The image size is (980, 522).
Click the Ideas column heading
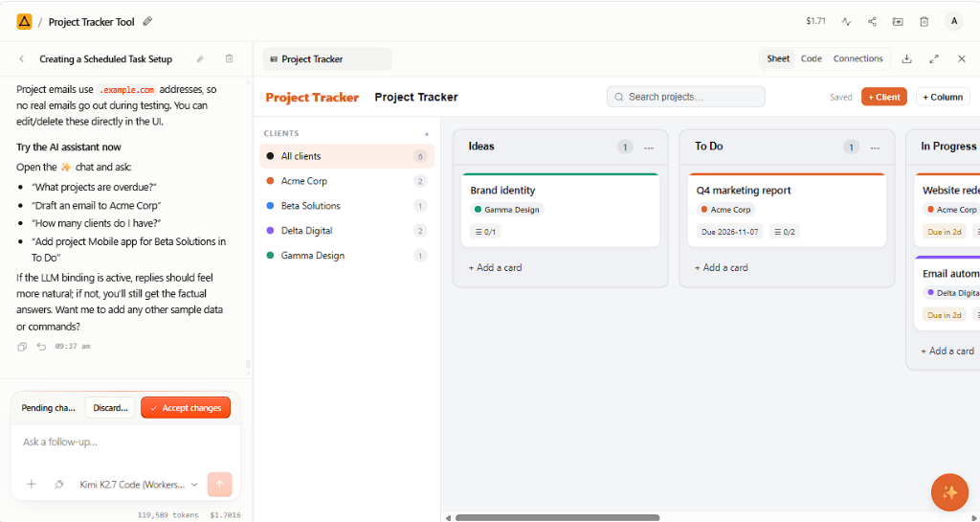pos(481,147)
